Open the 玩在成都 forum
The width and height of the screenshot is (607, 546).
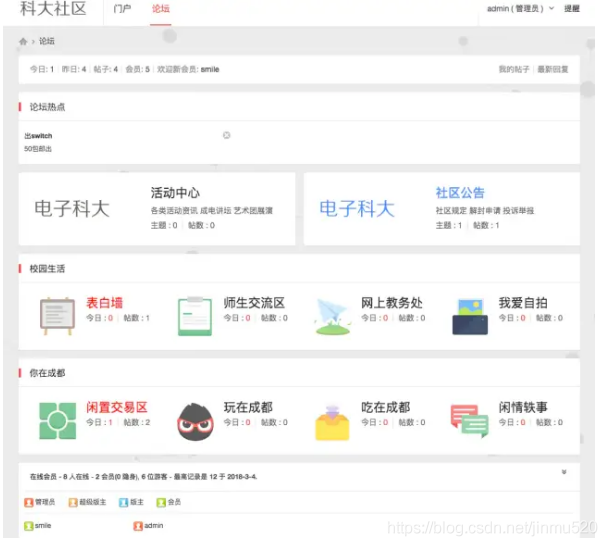click(248, 407)
